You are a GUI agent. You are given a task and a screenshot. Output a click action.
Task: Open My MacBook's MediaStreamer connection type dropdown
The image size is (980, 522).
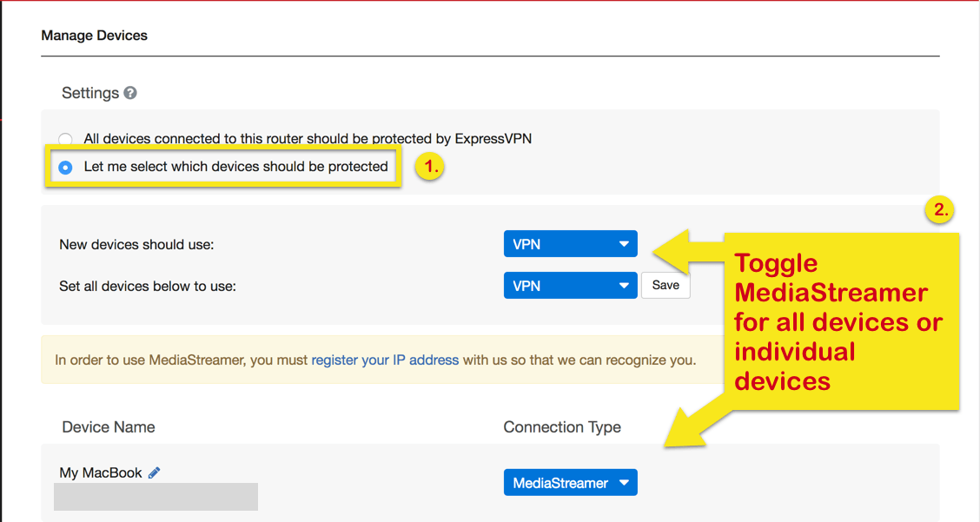(x=571, y=483)
